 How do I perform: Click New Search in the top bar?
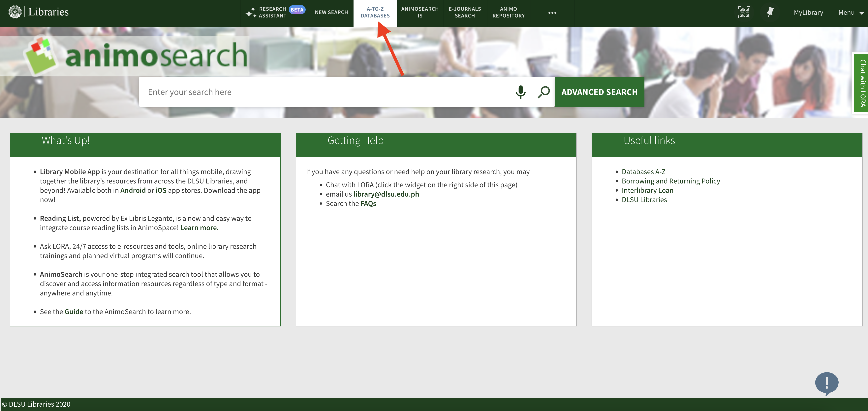(x=331, y=13)
